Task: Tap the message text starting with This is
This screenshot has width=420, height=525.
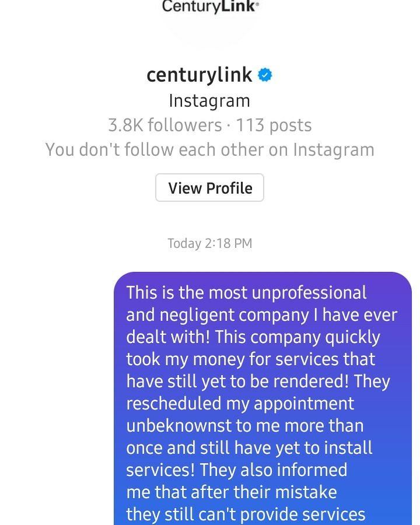Action: pos(245,293)
